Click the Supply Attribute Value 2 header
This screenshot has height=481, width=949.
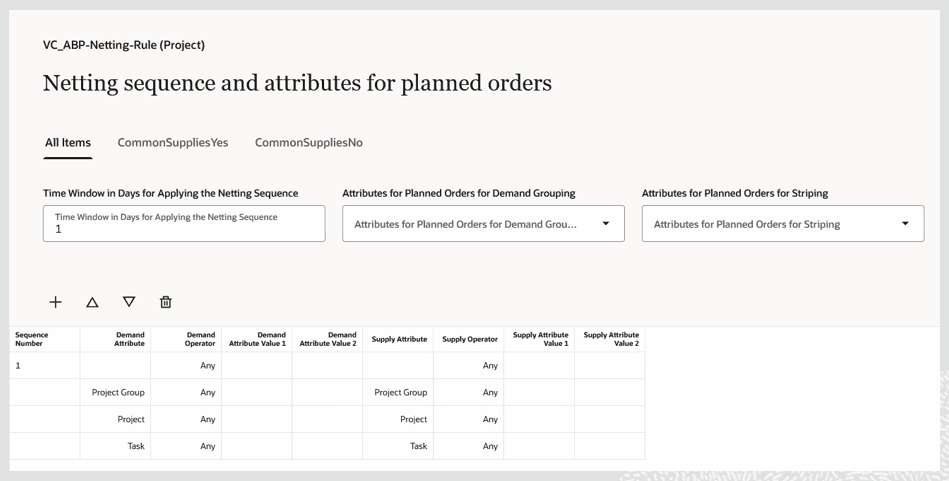click(x=610, y=340)
